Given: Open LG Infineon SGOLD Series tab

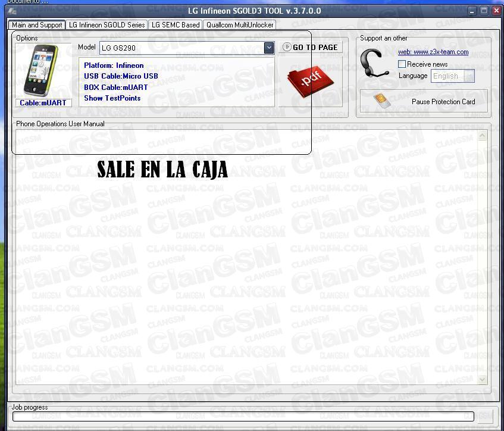Looking at the screenshot, I should tap(107, 25).
